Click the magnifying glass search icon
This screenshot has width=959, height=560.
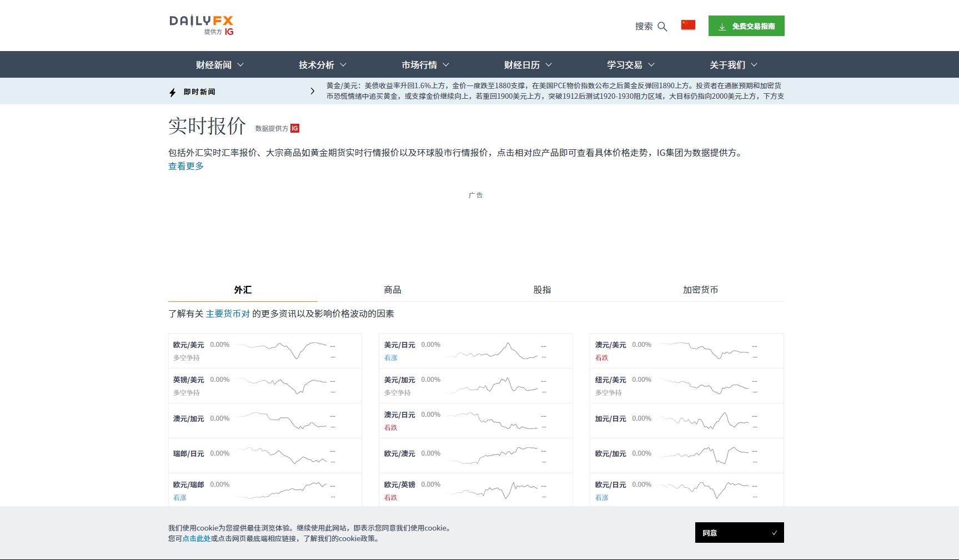point(662,26)
